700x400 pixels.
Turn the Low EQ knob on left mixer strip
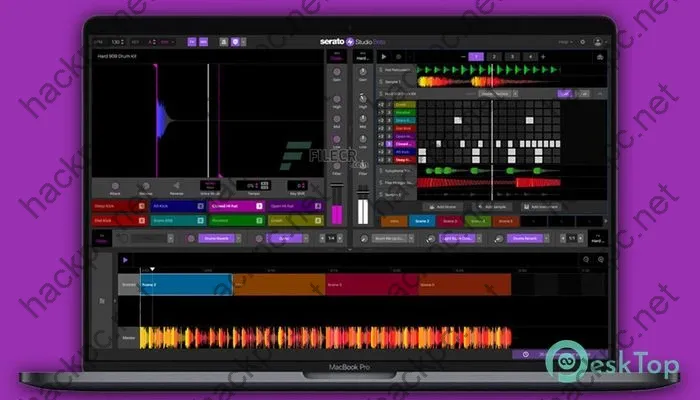click(337, 139)
